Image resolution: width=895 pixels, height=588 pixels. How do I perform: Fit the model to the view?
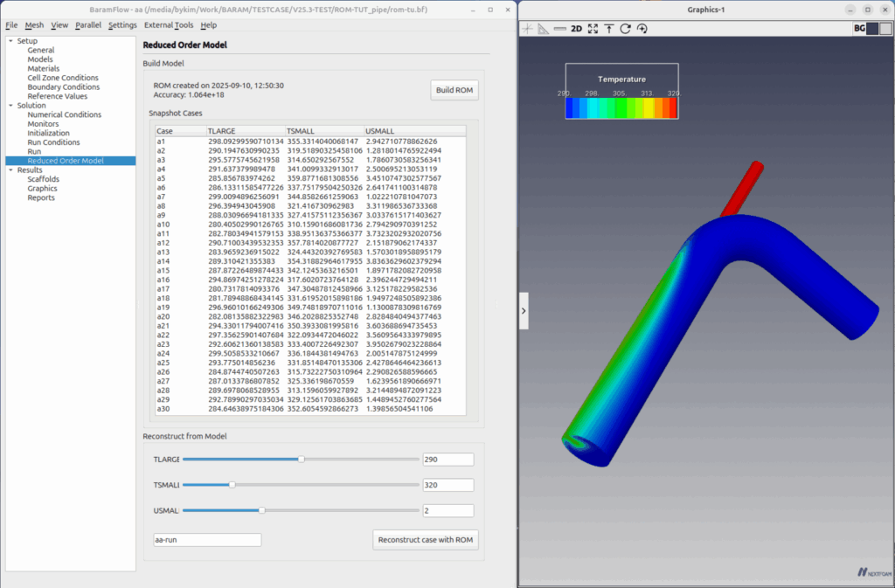click(x=593, y=29)
